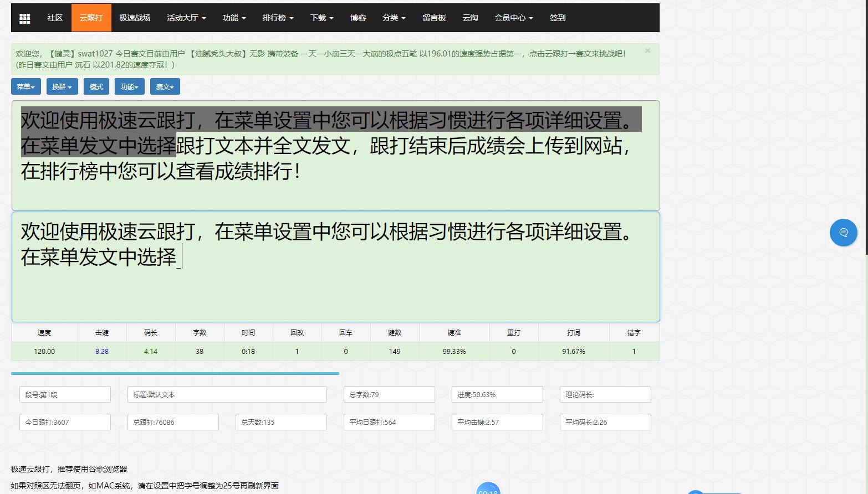Open the 菜单 dropdown
Image resolution: width=868 pixels, height=494 pixels.
click(x=25, y=86)
